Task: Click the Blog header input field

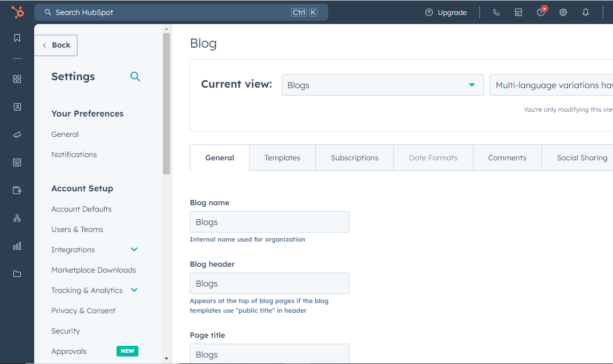Action: 269,283
